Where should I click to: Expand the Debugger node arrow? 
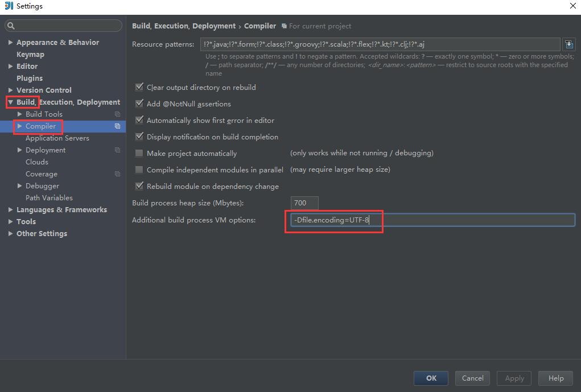[x=20, y=185]
